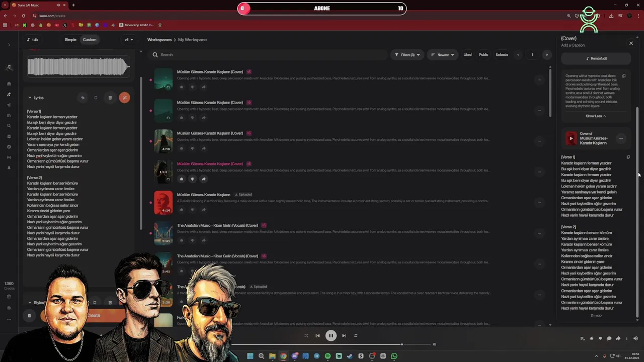Open the first The Anatolian Music Kibar Gelin cover
This screenshot has height=362, width=644.
(217, 225)
